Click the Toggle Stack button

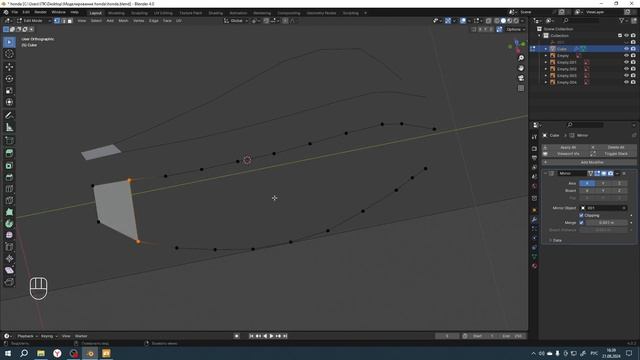tap(613, 154)
